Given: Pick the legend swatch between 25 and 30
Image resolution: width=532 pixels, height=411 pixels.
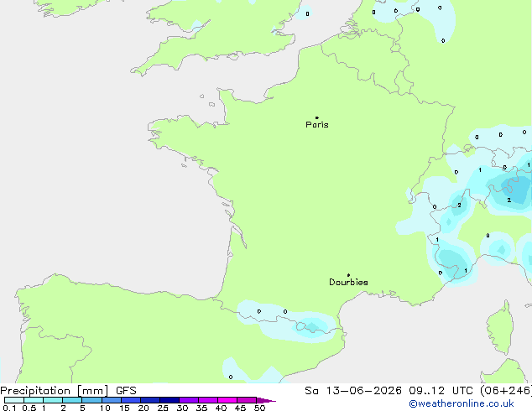Looking at the screenshot, I should [170, 400].
